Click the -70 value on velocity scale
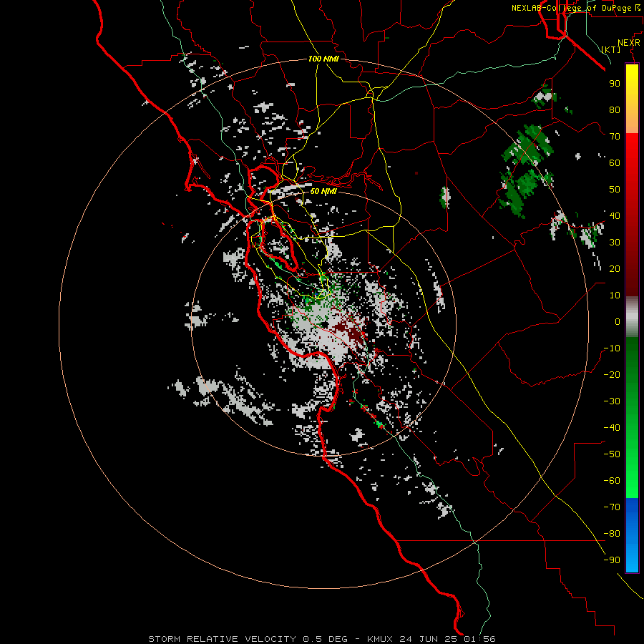 612,507
